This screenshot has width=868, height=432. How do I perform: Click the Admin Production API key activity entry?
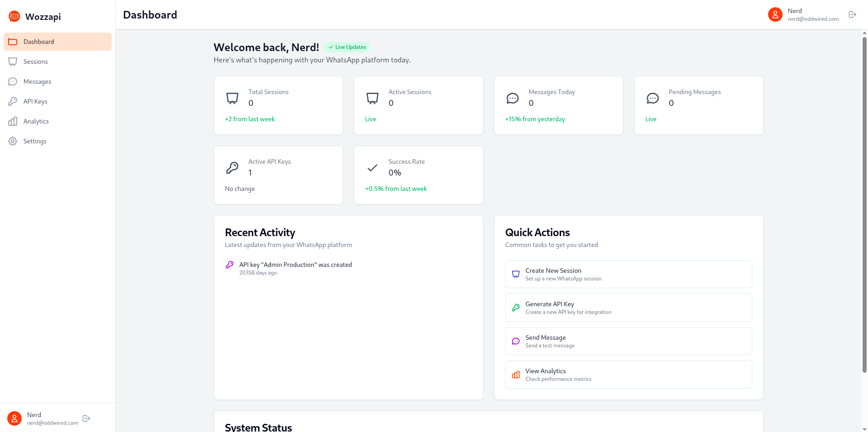pos(295,265)
